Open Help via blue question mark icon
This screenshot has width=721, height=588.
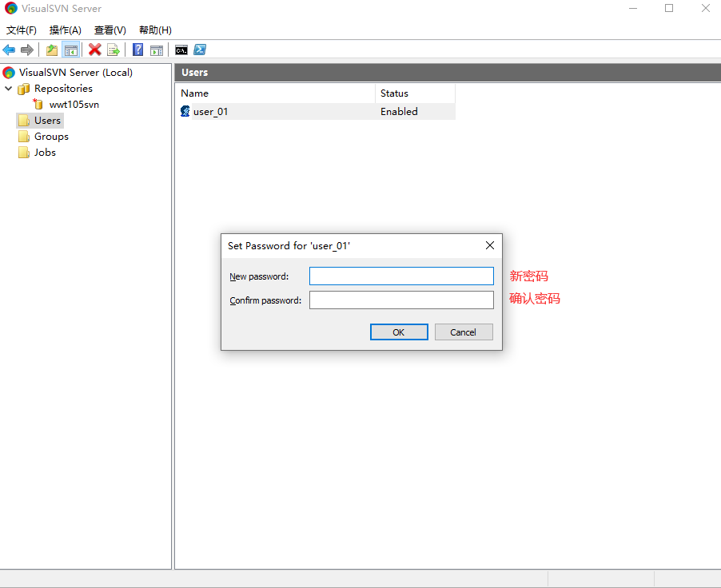click(x=137, y=50)
